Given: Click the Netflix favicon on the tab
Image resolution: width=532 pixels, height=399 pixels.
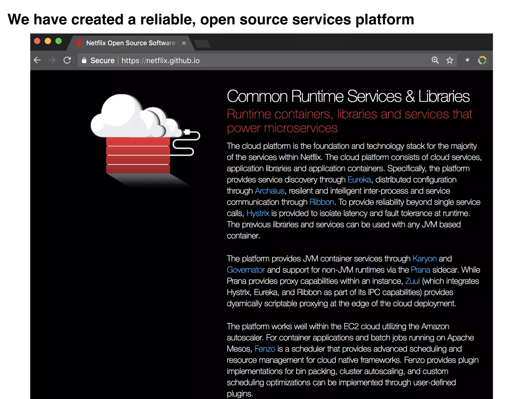Looking at the screenshot, I should pos(79,43).
